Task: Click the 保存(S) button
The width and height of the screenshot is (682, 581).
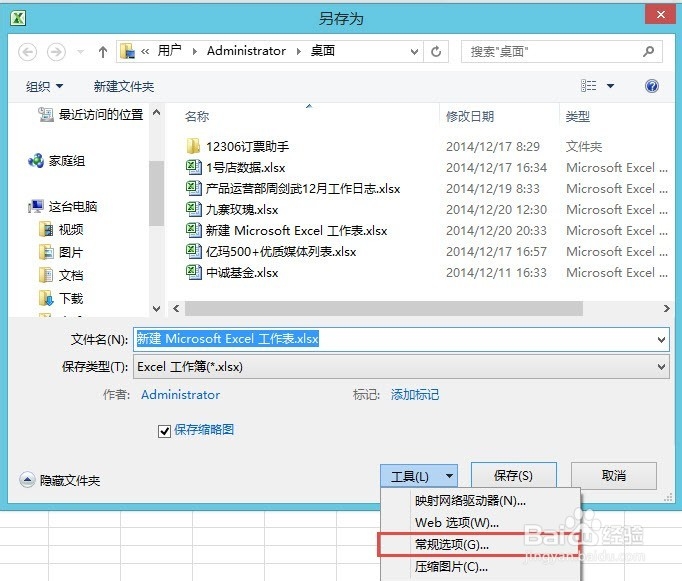Action: (514, 475)
